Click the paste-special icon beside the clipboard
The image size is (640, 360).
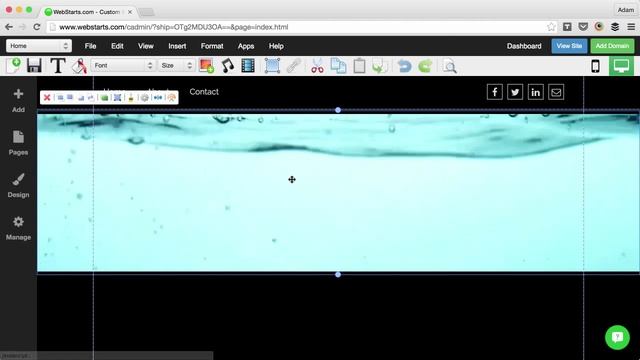click(x=380, y=66)
